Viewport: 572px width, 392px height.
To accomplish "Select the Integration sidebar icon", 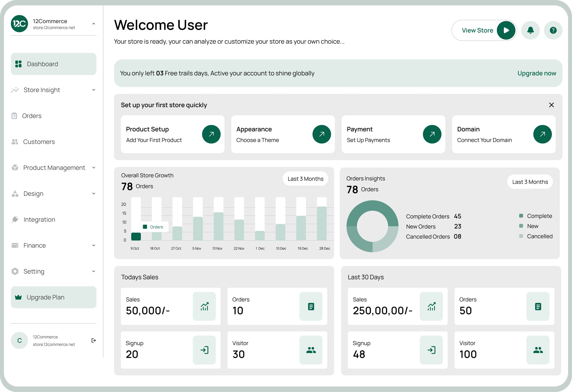I will pyautogui.click(x=15, y=219).
